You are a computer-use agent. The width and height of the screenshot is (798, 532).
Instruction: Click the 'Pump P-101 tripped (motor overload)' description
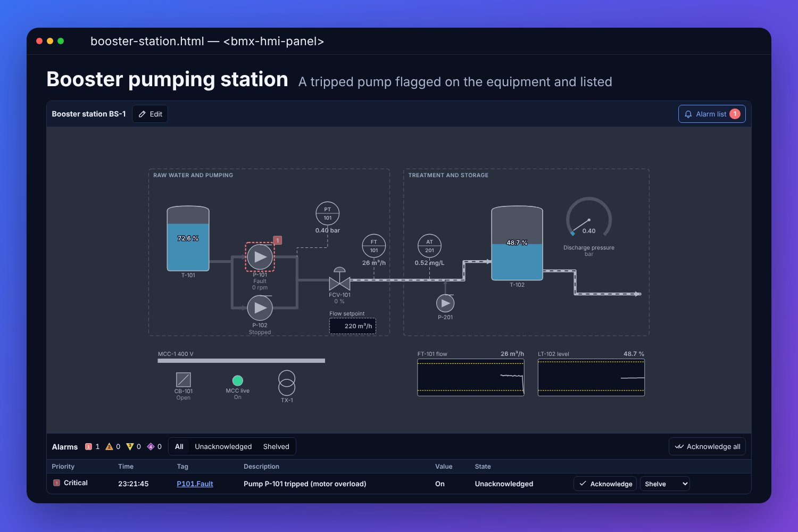[x=305, y=484]
